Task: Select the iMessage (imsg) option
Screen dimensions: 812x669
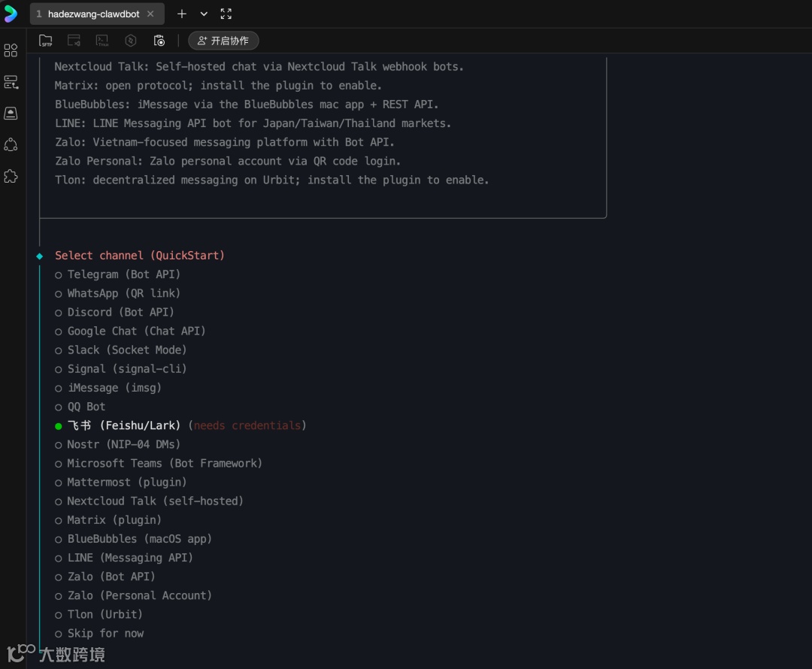Action: click(108, 388)
